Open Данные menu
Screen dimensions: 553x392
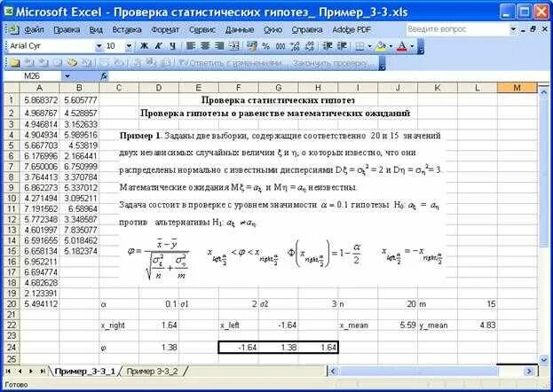coord(240,29)
